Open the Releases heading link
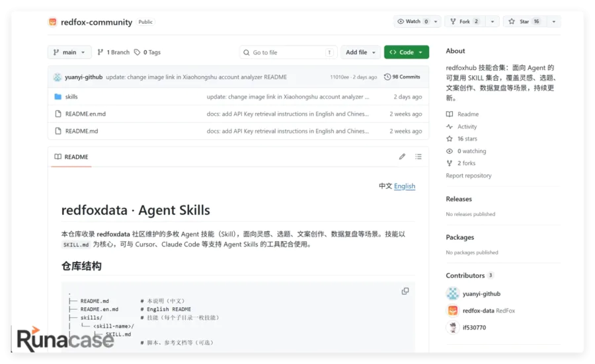 (x=459, y=199)
